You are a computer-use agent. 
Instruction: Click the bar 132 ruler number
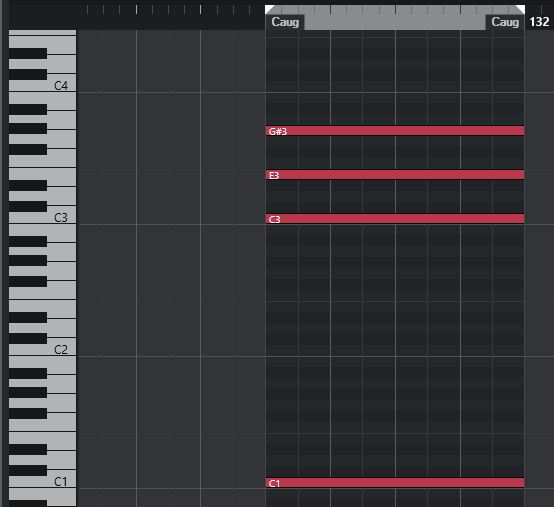pos(539,22)
